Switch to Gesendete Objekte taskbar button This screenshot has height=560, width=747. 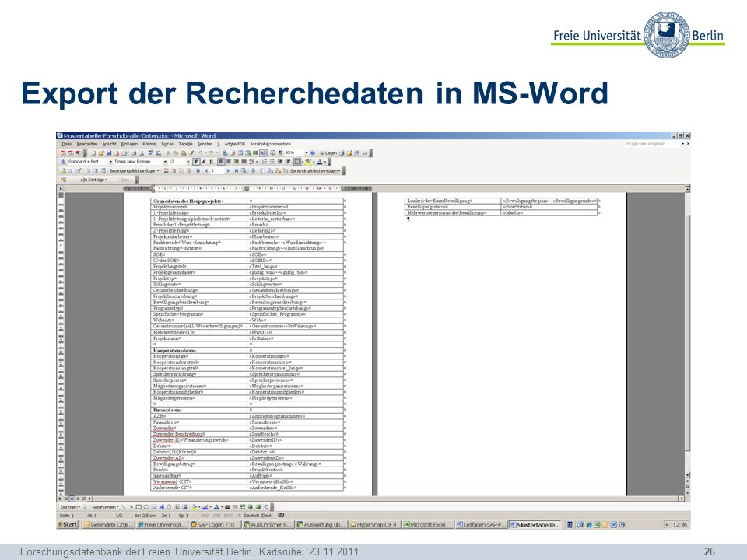pyautogui.click(x=109, y=525)
